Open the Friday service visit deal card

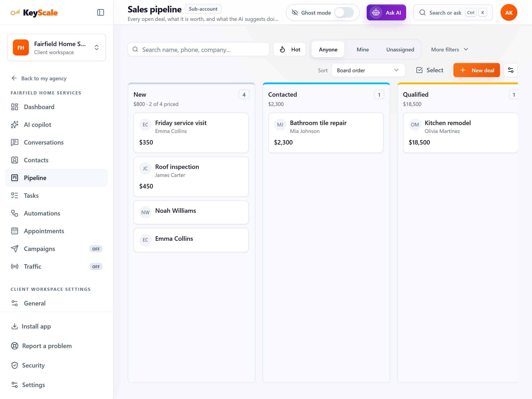191,133
